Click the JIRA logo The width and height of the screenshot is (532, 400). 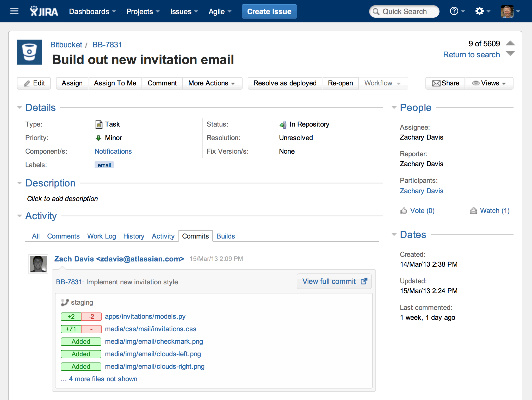tap(44, 11)
